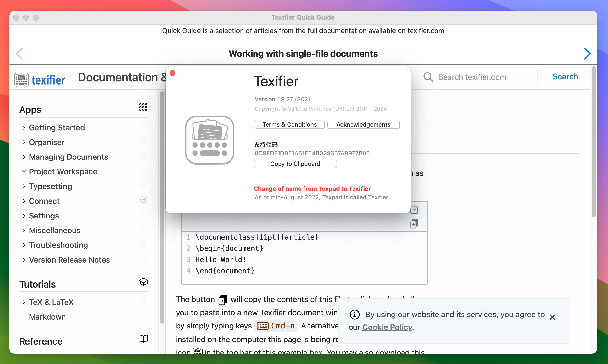The width and height of the screenshot is (608, 364).
Task: Click the open book icon beside Reference
Action: pos(143,339)
